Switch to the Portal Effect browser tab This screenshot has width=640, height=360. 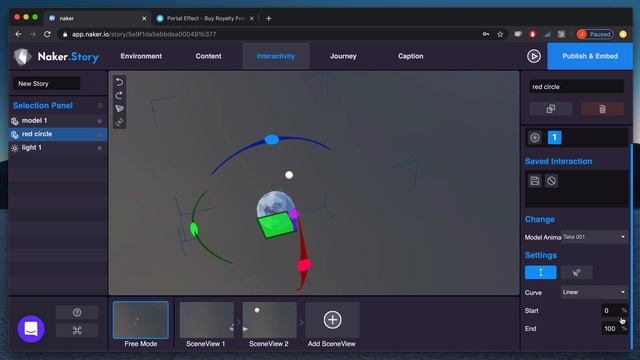tap(205, 18)
